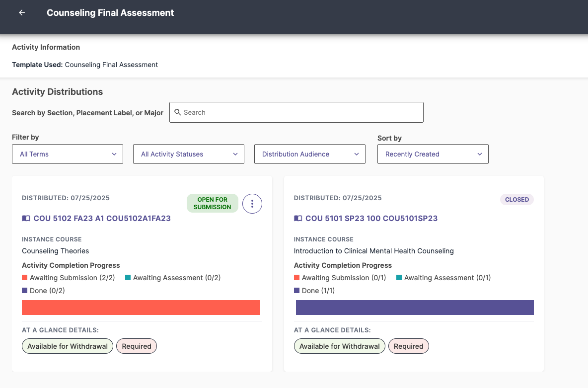Click purple Done (1/1) legend swatch

coord(296,291)
